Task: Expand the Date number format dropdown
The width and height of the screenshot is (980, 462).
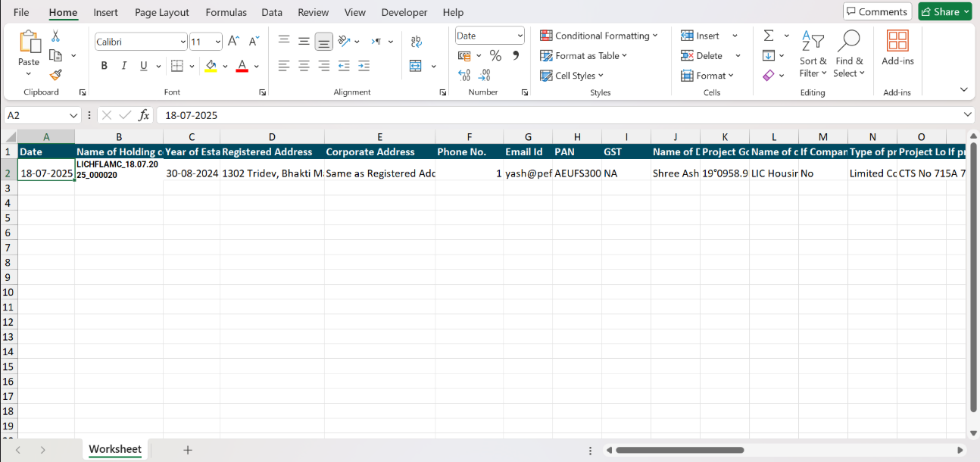Action: [520, 36]
